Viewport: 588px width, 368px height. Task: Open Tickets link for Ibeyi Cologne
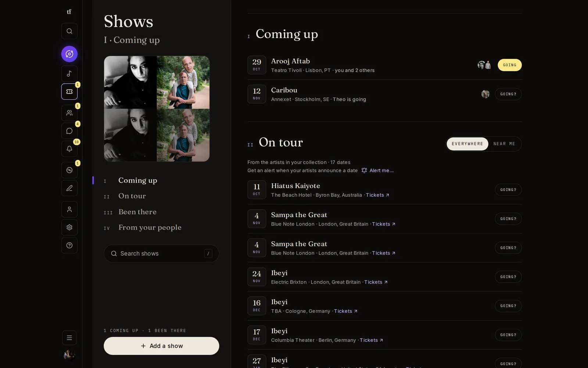coord(345,311)
